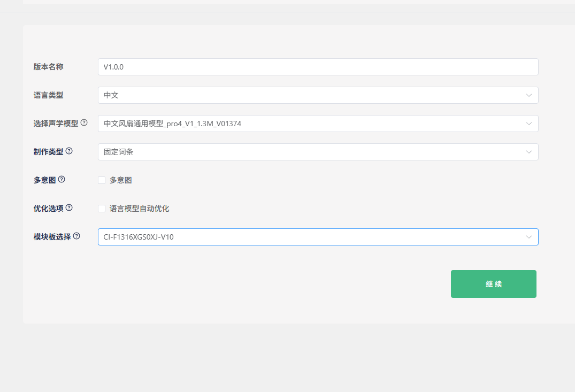This screenshot has height=392, width=575.
Task: Click the 语言模型自动优化 label text
Action: (139, 209)
